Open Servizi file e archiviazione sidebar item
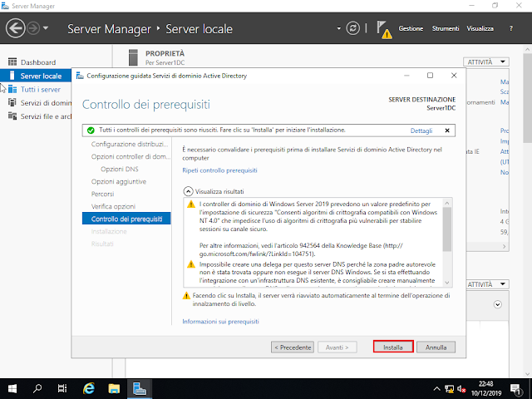Image resolution: width=532 pixels, height=399 pixels. coord(46,116)
